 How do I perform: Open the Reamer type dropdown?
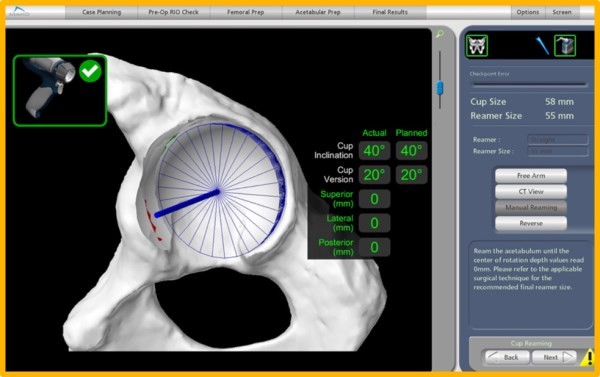click(558, 140)
